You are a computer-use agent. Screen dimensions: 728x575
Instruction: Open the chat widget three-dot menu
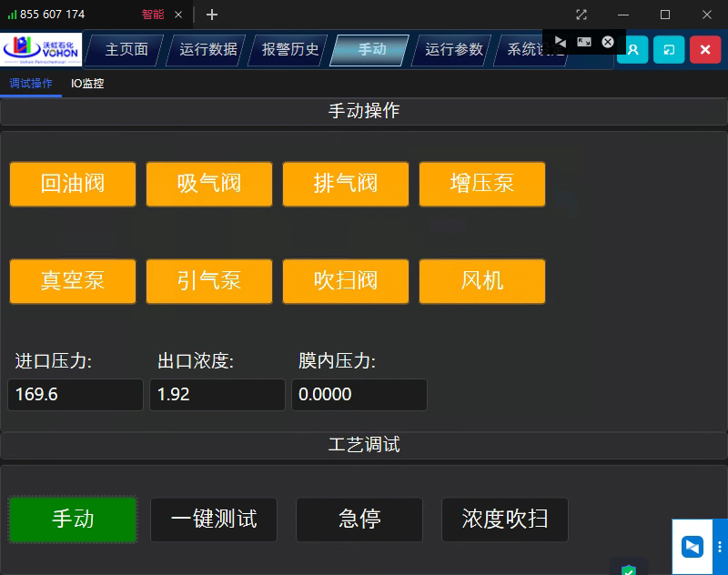720,547
